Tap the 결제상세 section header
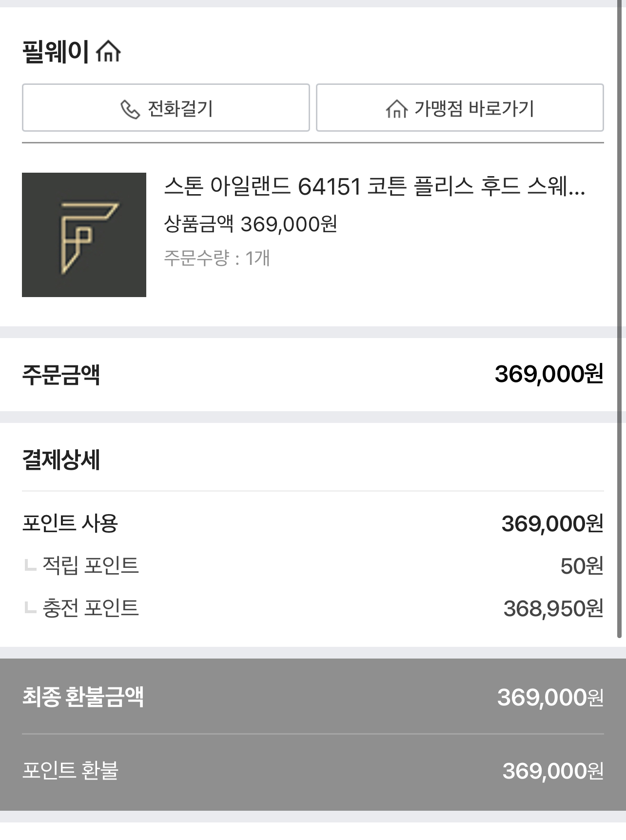The width and height of the screenshot is (626, 840). [61, 460]
